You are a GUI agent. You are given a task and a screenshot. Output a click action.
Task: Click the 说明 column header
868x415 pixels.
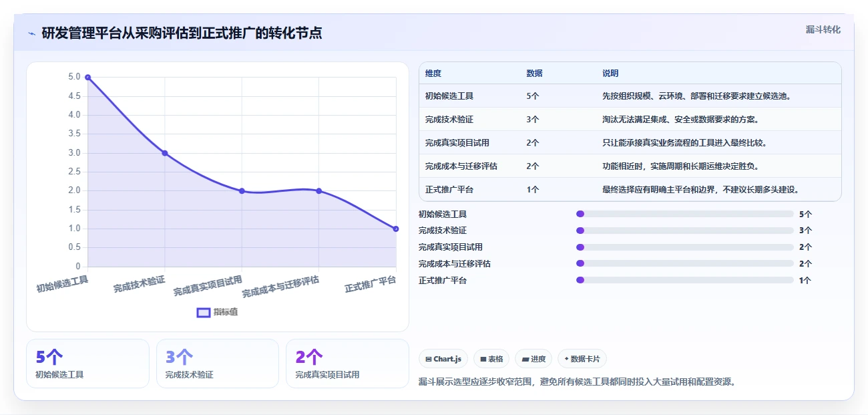(610, 74)
